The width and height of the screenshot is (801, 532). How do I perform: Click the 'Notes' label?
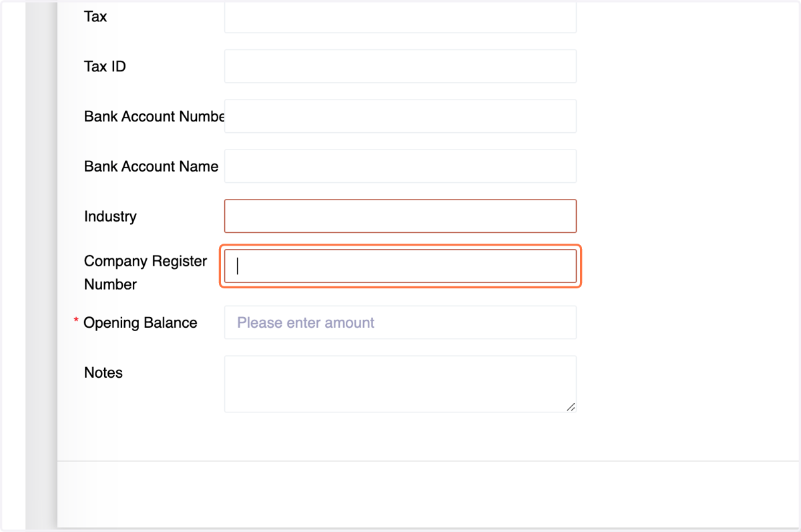tap(103, 372)
